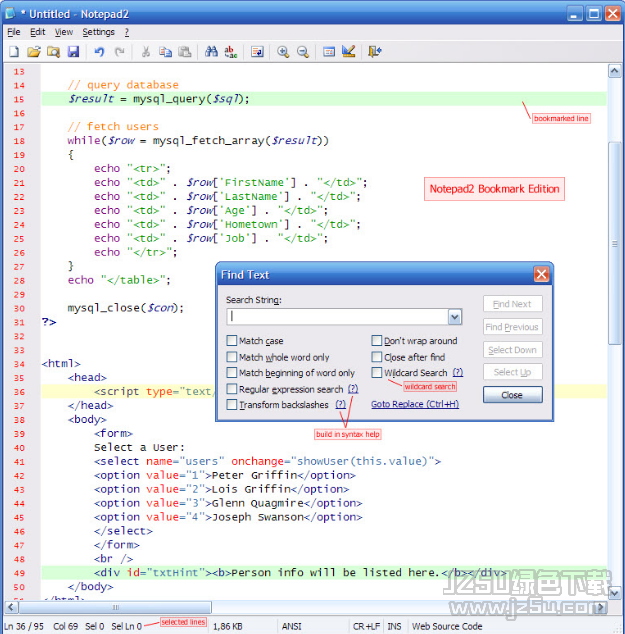
Task: Open the ? help menu
Action: 127,32
